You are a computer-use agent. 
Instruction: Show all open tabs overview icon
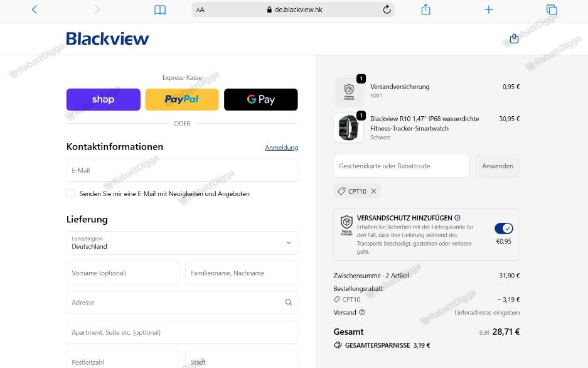click(x=552, y=10)
